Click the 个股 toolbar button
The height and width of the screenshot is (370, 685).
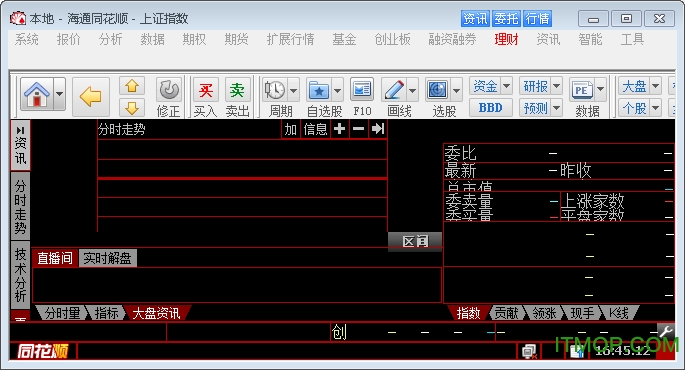(634, 107)
